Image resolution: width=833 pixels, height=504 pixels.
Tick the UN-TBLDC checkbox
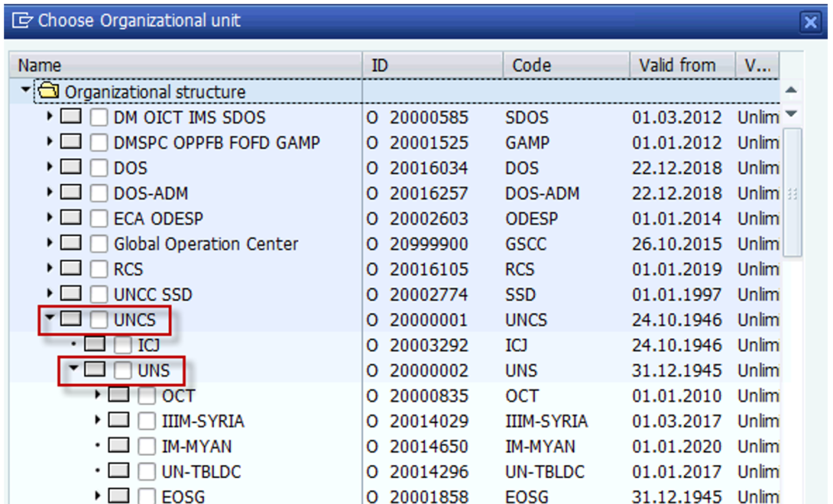(x=147, y=472)
